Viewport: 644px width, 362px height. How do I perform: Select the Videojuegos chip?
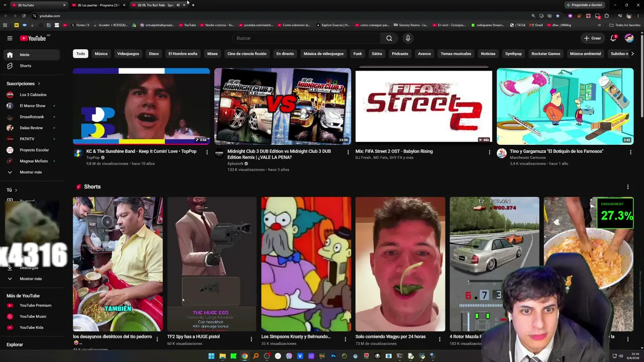click(x=128, y=54)
